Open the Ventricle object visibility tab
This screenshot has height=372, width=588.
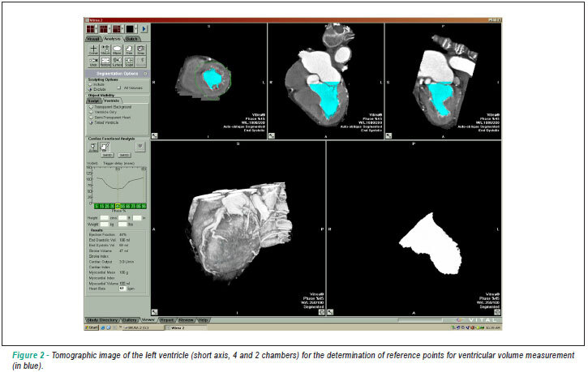coord(112,100)
